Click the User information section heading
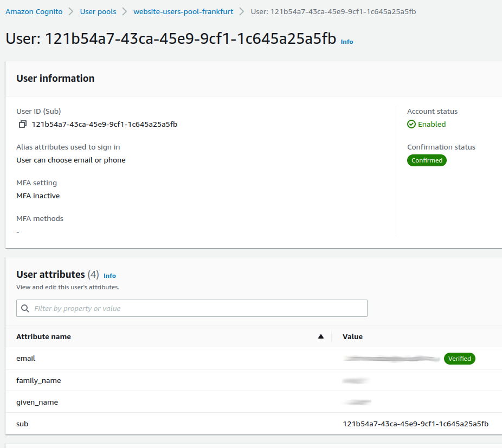The height and width of the screenshot is (448, 502). point(55,79)
